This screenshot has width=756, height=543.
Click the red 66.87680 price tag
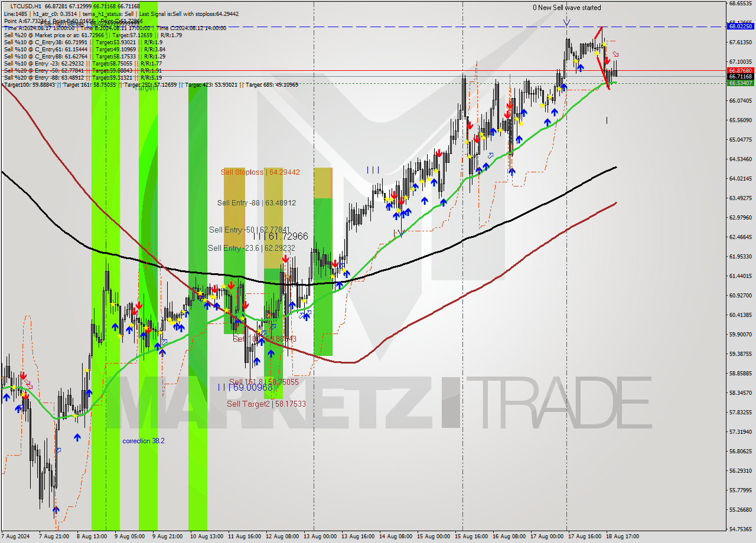click(740, 70)
